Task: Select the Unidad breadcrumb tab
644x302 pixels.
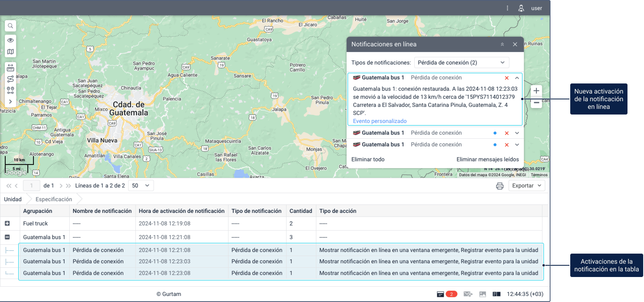Action: point(13,199)
